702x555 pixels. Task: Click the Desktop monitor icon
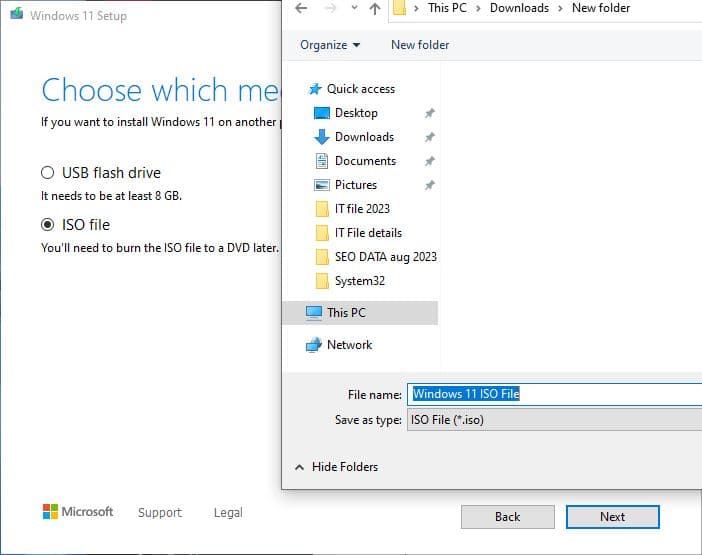(x=322, y=113)
